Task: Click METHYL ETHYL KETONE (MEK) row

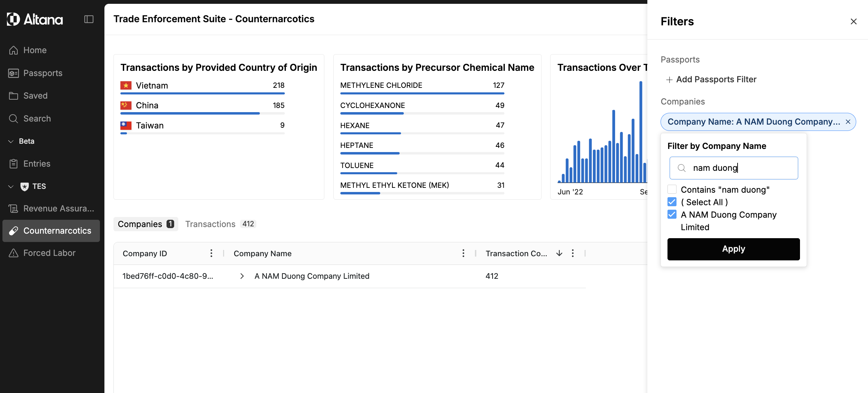Action: coord(422,187)
